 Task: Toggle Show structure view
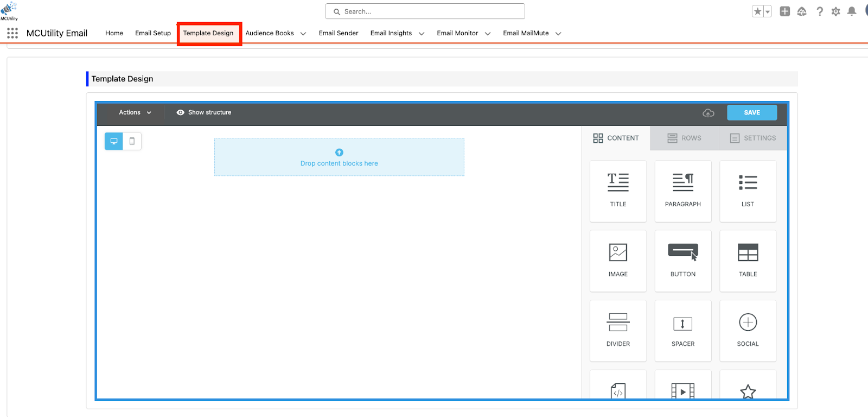click(204, 112)
